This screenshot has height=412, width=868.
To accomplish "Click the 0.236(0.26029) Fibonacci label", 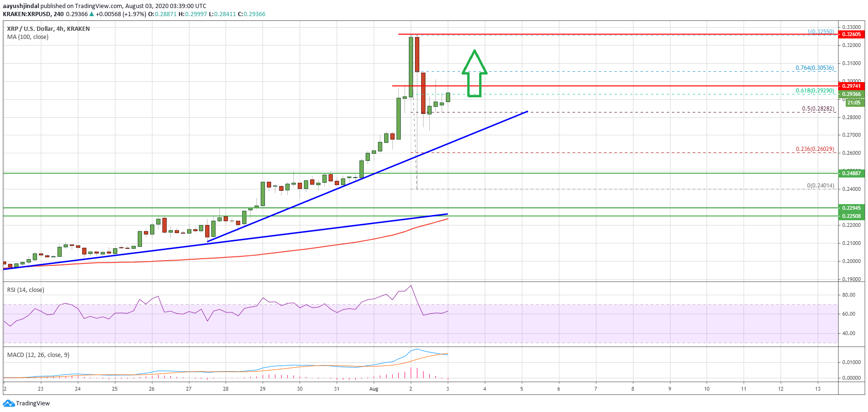I will 815,149.
